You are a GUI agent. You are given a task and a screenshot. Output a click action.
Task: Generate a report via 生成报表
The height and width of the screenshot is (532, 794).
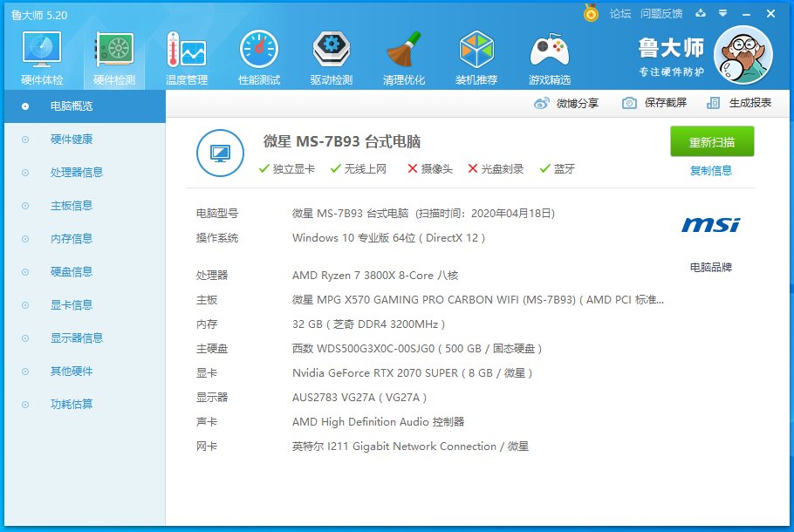[737, 104]
